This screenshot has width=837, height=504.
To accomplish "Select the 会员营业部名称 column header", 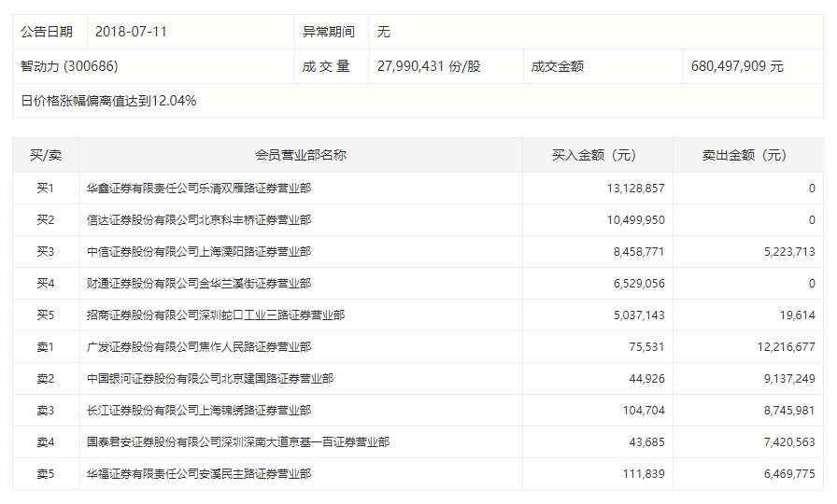I will [300, 155].
